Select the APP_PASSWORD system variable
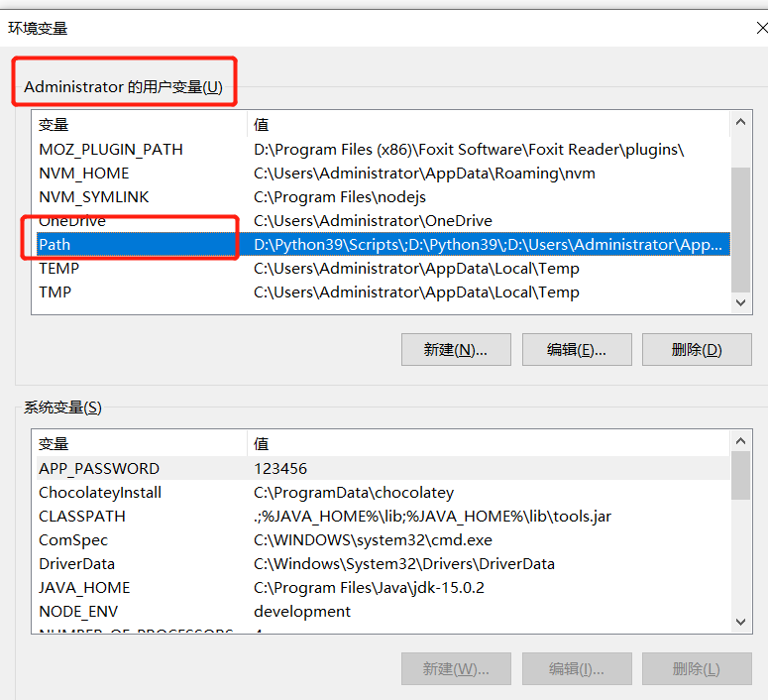The width and height of the screenshot is (768, 700). pos(384,469)
